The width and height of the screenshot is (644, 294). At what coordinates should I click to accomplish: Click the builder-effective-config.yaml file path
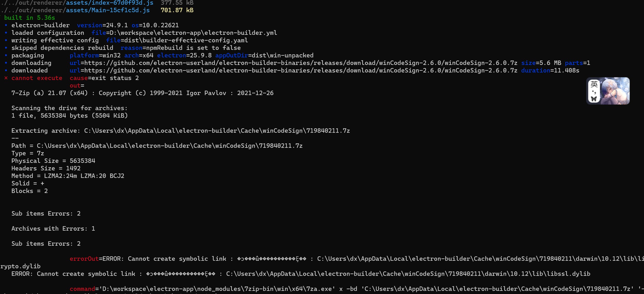pyautogui.click(x=186, y=40)
